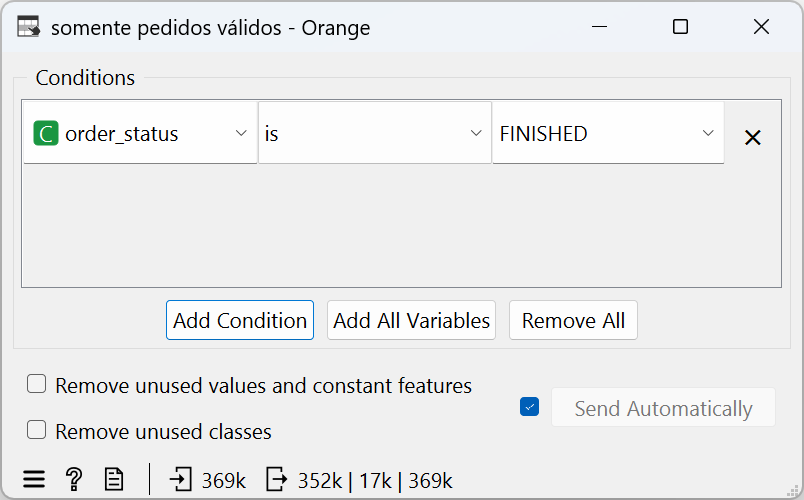Enable Remove unused classes checkbox
The image size is (804, 500).
pos(36,430)
